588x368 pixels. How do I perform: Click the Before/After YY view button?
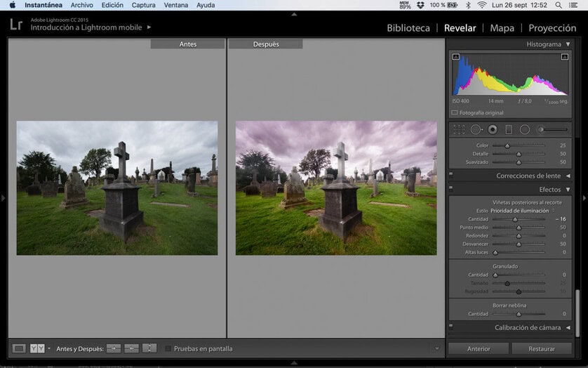pos(37,348)
